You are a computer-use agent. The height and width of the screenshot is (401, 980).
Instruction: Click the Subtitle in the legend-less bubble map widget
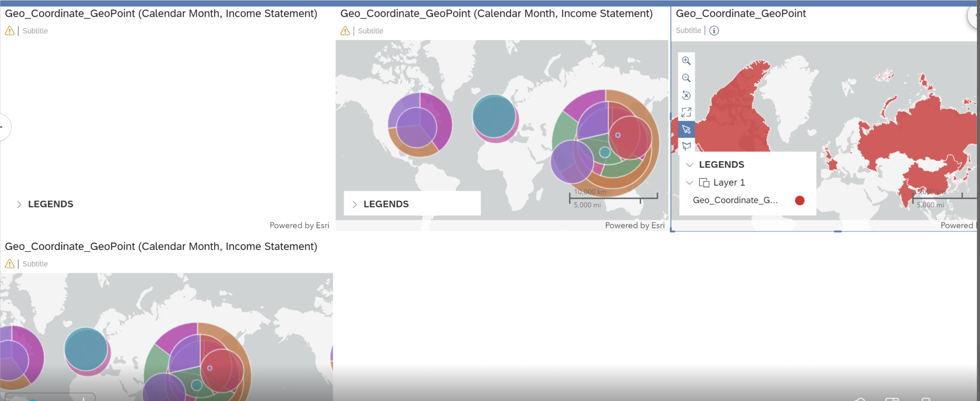click(35, 264)
